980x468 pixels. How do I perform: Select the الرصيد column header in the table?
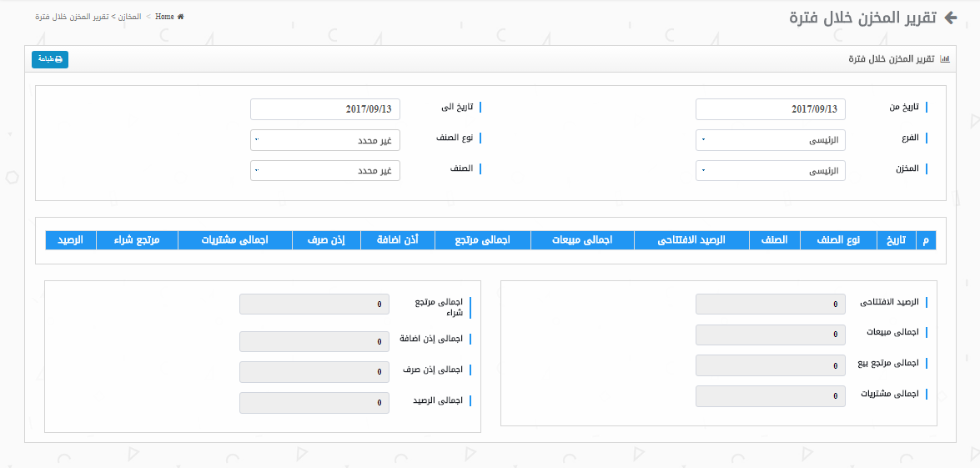[x=71, y=240]
